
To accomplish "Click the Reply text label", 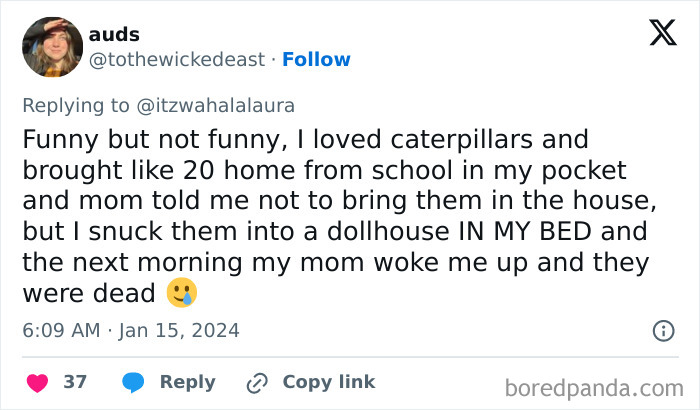I will (187, 382).
